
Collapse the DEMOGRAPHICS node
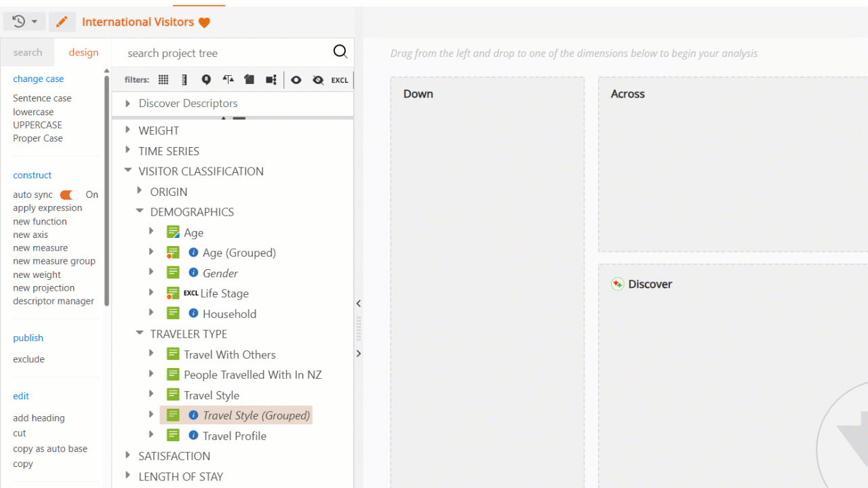[x=139, y=211]
